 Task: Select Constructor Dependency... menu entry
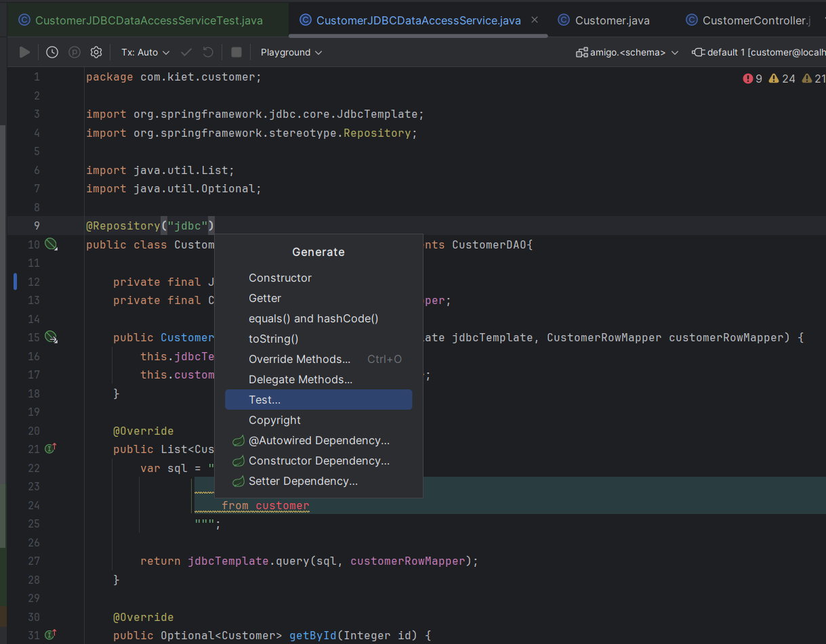coord(318,460)
